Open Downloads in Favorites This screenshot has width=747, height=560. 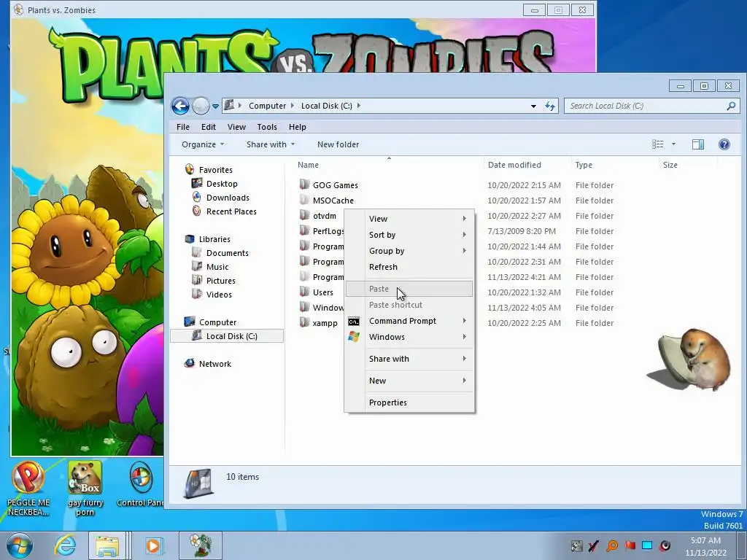pyautogui.click(x=228, y=197)
